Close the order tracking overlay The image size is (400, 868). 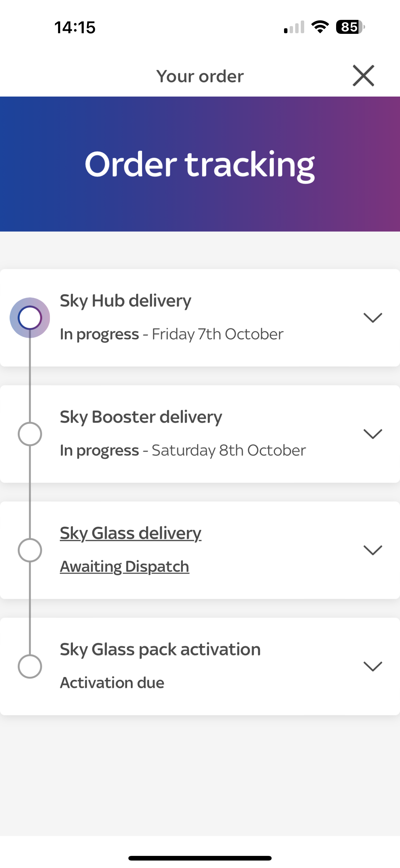(x=363, y=76)
